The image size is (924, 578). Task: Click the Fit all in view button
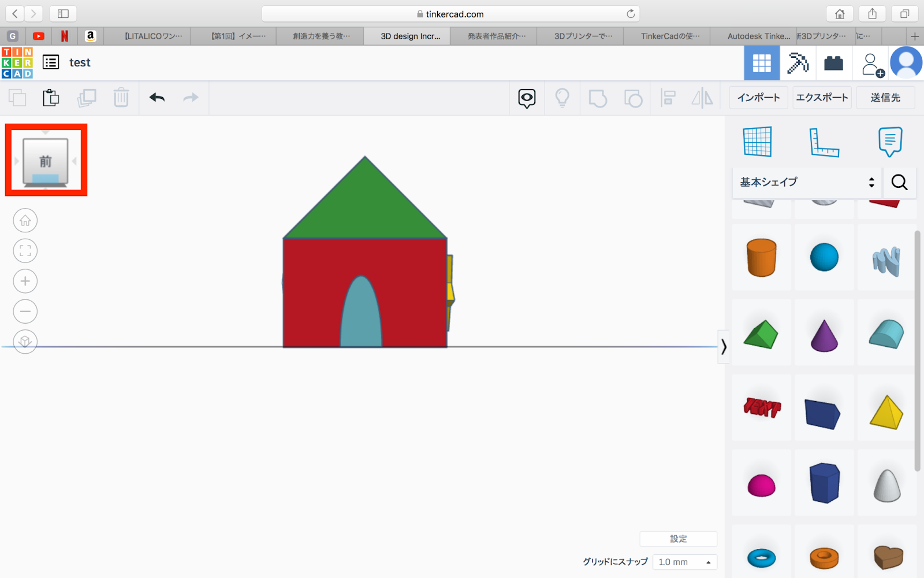tap(25, 251)
